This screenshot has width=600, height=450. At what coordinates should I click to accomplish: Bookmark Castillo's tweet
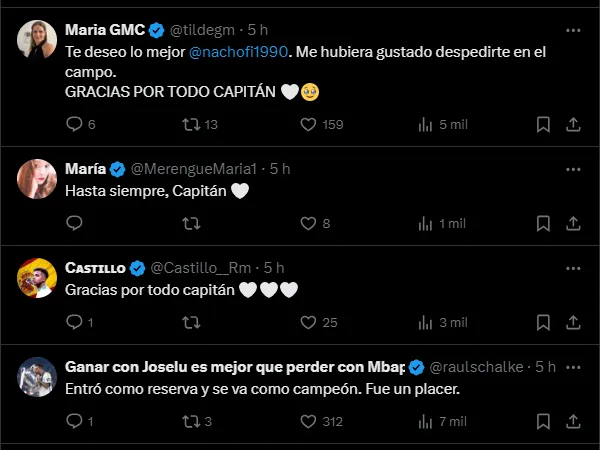(542, 322)
